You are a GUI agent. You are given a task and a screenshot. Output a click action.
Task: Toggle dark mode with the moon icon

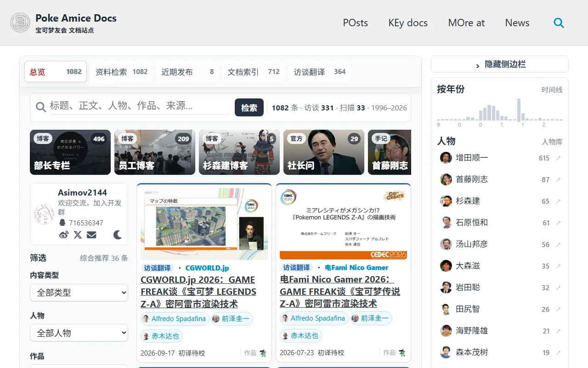118,235
